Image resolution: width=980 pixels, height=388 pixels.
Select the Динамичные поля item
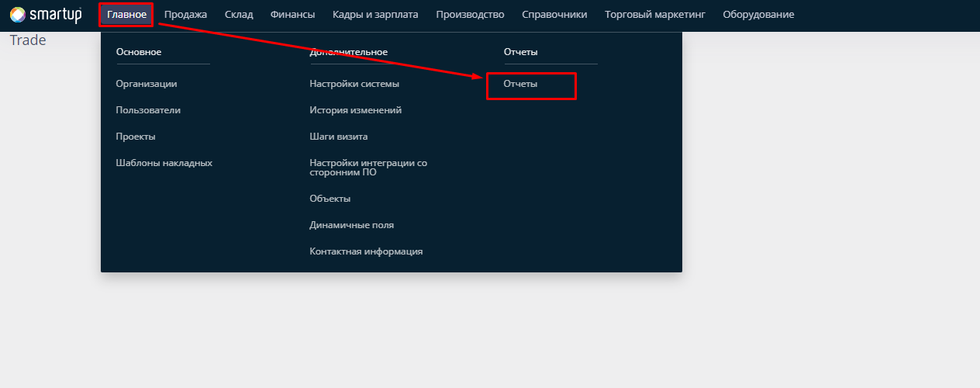coord(352,225)
